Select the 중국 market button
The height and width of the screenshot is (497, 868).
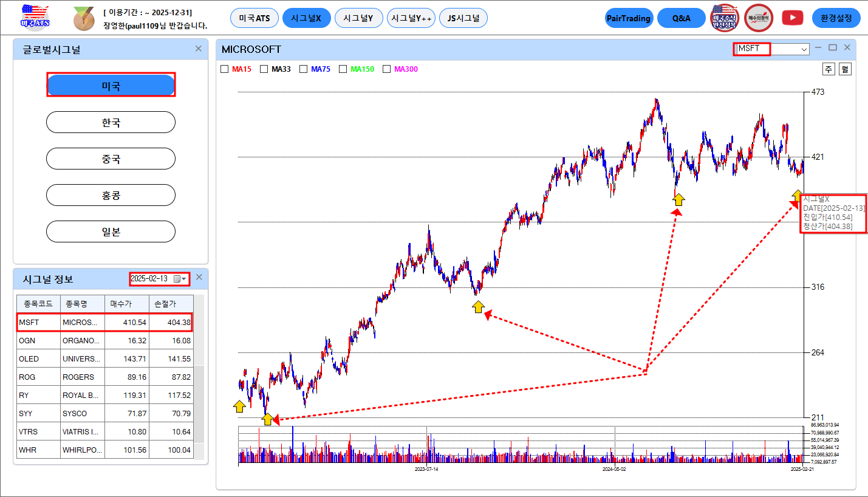coord(111,159)
